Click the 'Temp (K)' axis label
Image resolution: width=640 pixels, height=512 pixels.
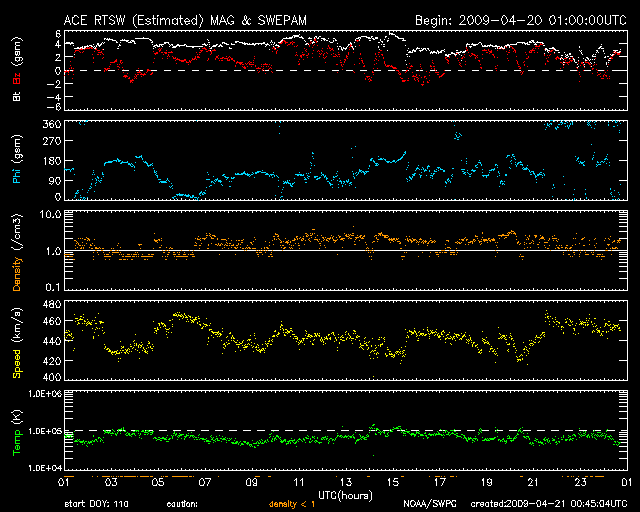[x=17, y=432]
